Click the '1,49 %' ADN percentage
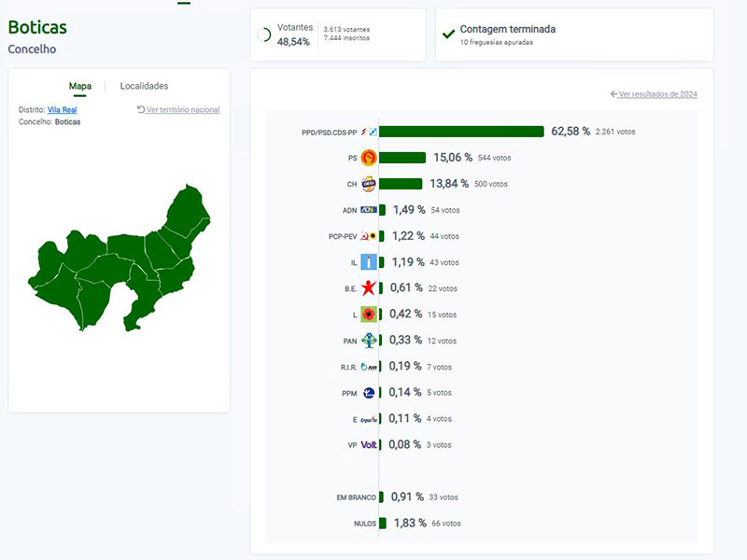Image resolution: width=747 pixels, height=560 pixels. (x=409, y=210)
